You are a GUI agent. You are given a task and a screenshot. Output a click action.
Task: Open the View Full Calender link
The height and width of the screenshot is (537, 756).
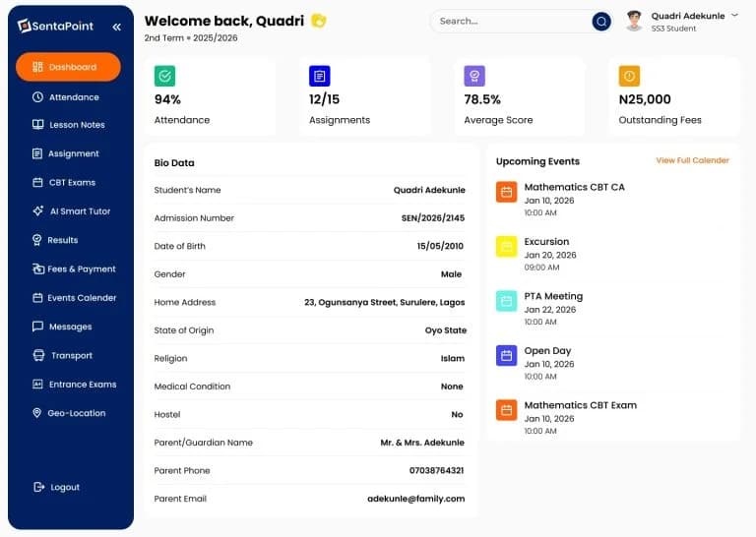click(x=692, y=160)
